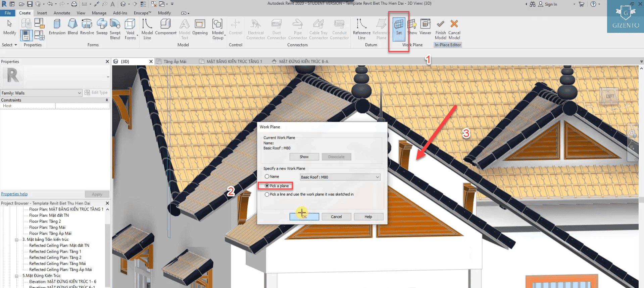Click the Opening tool
This screenshot has height=288, width=644.
pyautogui.click(x=200, y=27)
